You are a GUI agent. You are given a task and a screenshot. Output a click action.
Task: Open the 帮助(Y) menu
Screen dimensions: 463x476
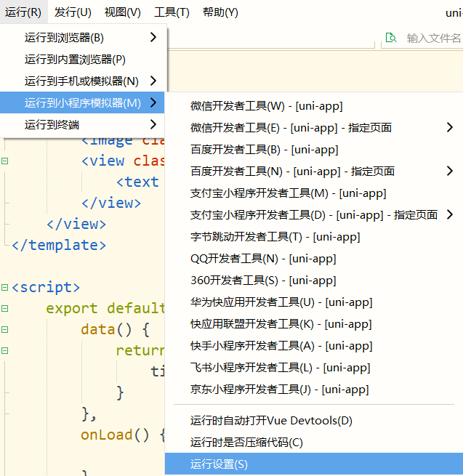click(220, 12)
